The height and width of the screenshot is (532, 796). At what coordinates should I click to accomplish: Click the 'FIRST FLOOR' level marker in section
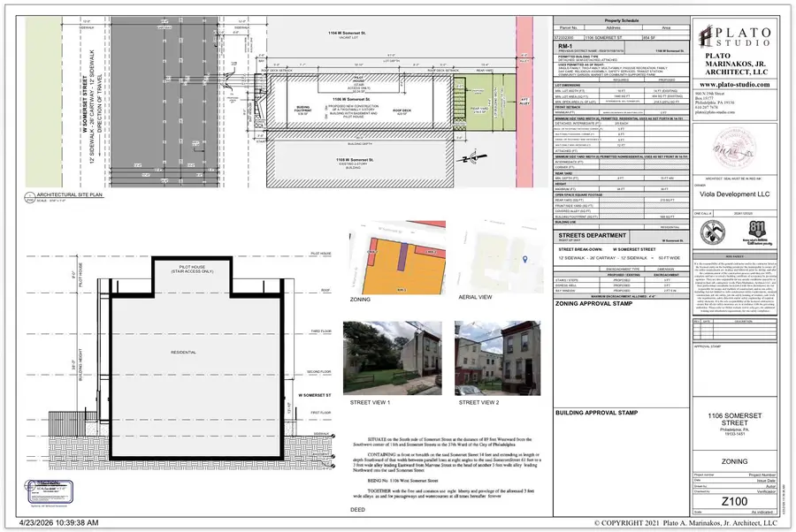click(x=321, y=413)
